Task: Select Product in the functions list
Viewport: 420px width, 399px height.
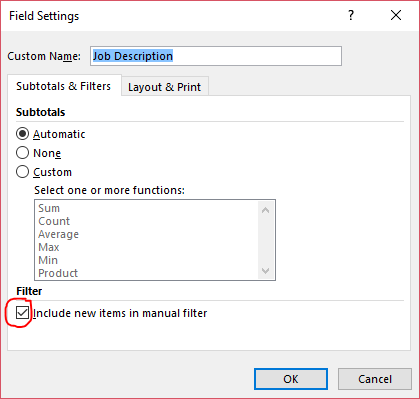Action: point(147,273)
